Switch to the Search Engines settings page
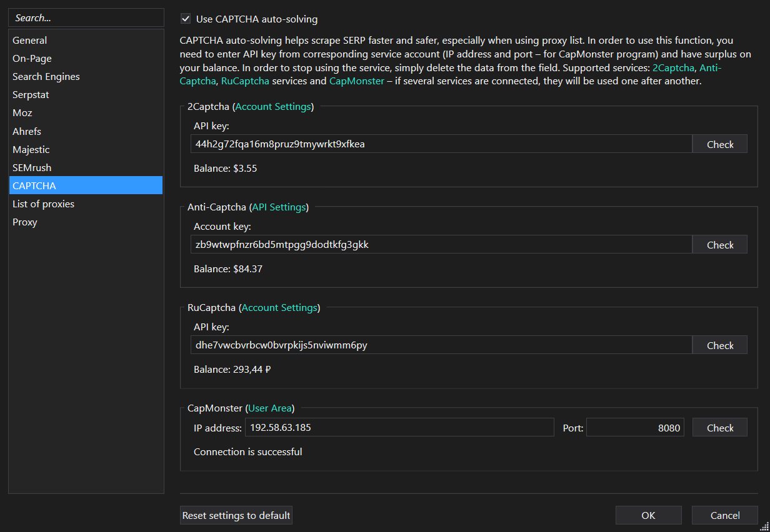Screen dimensions: 770x532 coord(46,76)
